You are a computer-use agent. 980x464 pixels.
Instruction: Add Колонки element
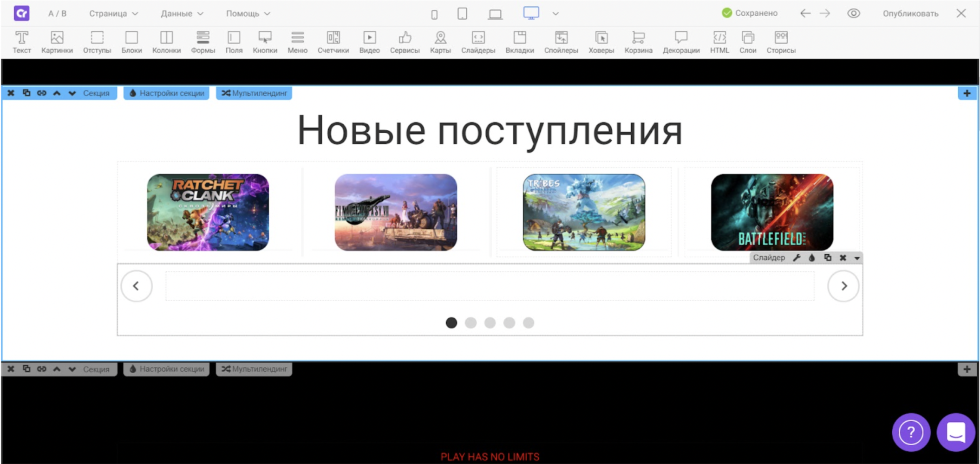click(x=166, y=42)
